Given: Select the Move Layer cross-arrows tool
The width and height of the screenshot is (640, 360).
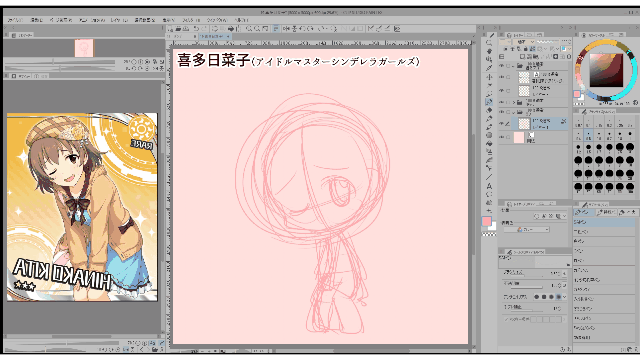Looking at the screenshot, I should [489, 77].
